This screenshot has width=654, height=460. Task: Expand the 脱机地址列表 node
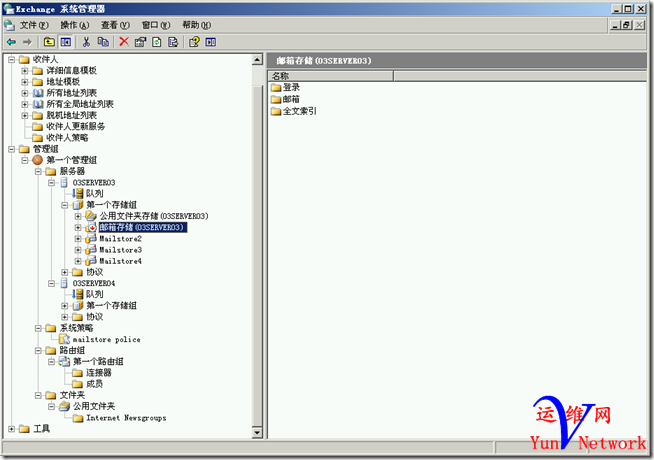[25, 116]
